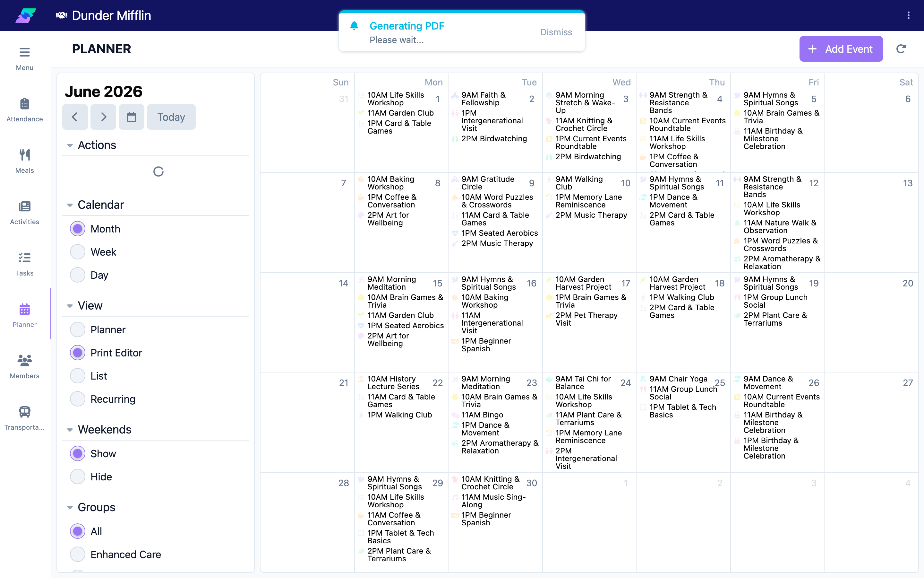Select the Week calendar option
Image resolution: width=924 pixels, height=578 pixels.
pos(78,252)
